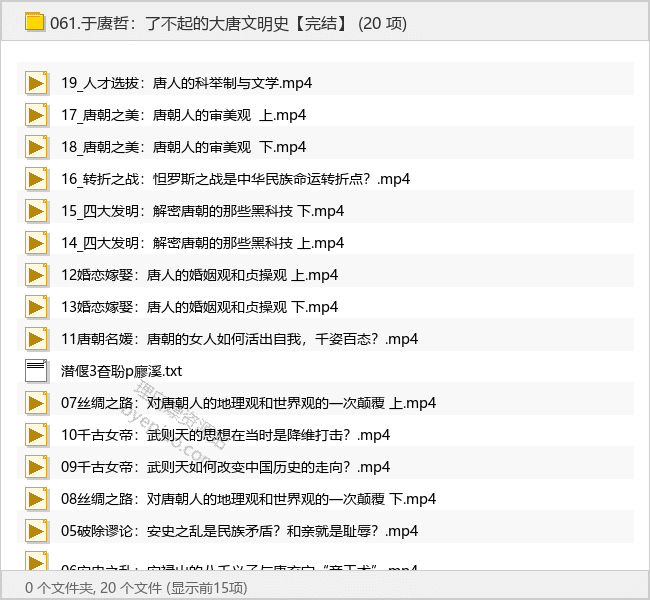This screenshot has width=650, height=600.
Task: Click the video icon for 08丝绸之路 下
Action: click(x=36, y=499)
